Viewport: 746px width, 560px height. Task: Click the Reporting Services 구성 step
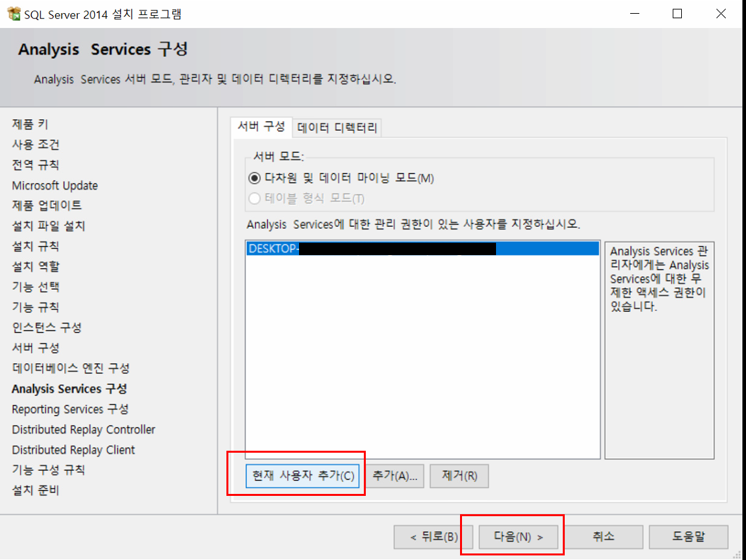coord(71,409)
